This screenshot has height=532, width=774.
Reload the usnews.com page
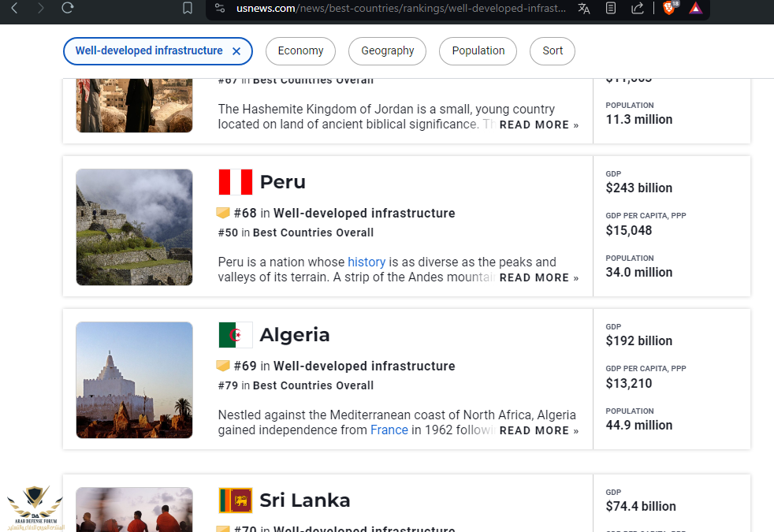click(68, 8)
